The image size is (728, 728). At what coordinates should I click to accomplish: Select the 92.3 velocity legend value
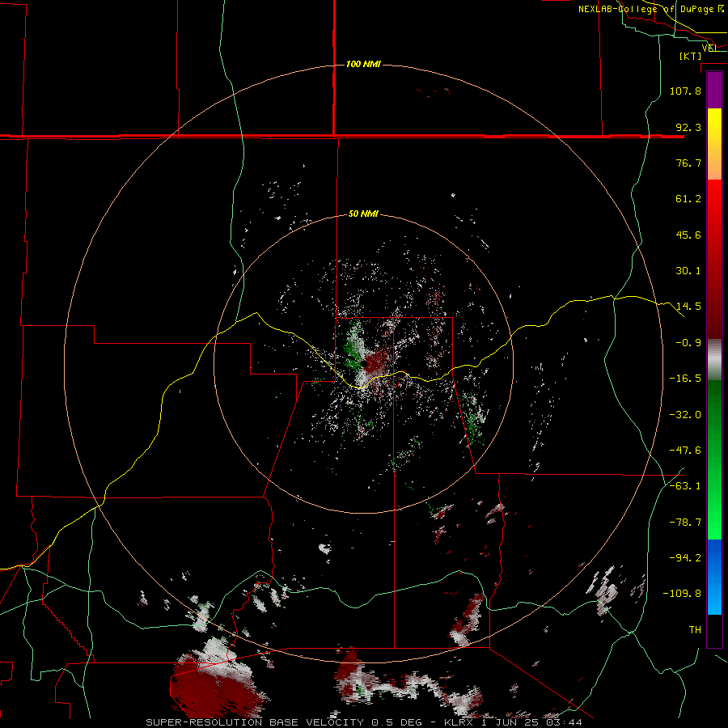(x=688, y=127)
